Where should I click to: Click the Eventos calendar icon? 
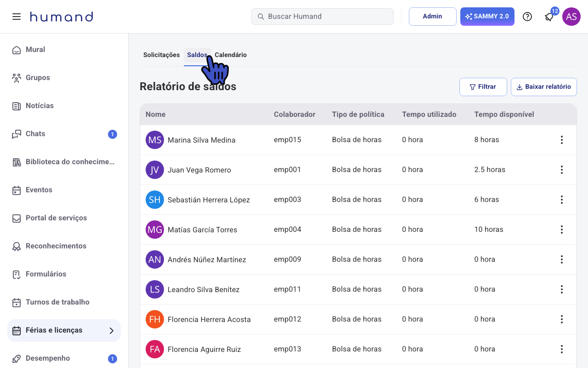pyautogui.click(x=17, y=190)
